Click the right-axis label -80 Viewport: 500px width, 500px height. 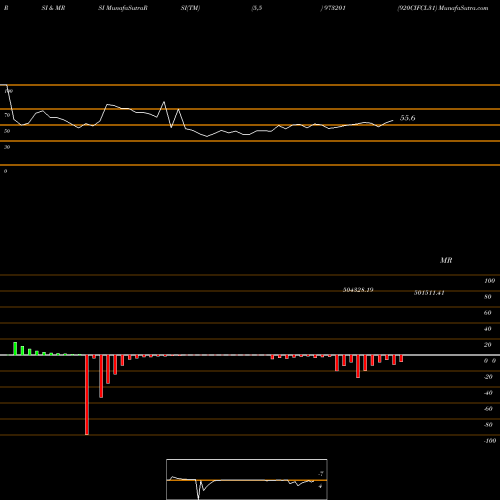pyautogui.click(x=488, y=425)
